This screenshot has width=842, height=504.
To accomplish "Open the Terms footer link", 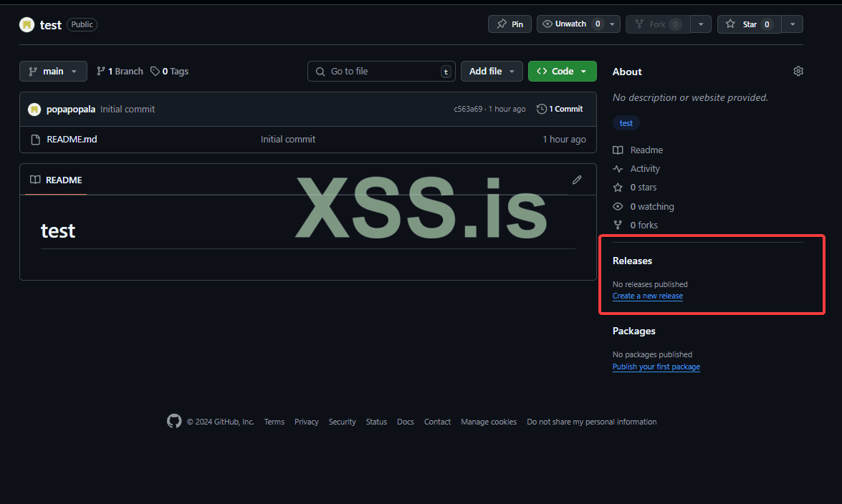I will click(x=274, y=422).
